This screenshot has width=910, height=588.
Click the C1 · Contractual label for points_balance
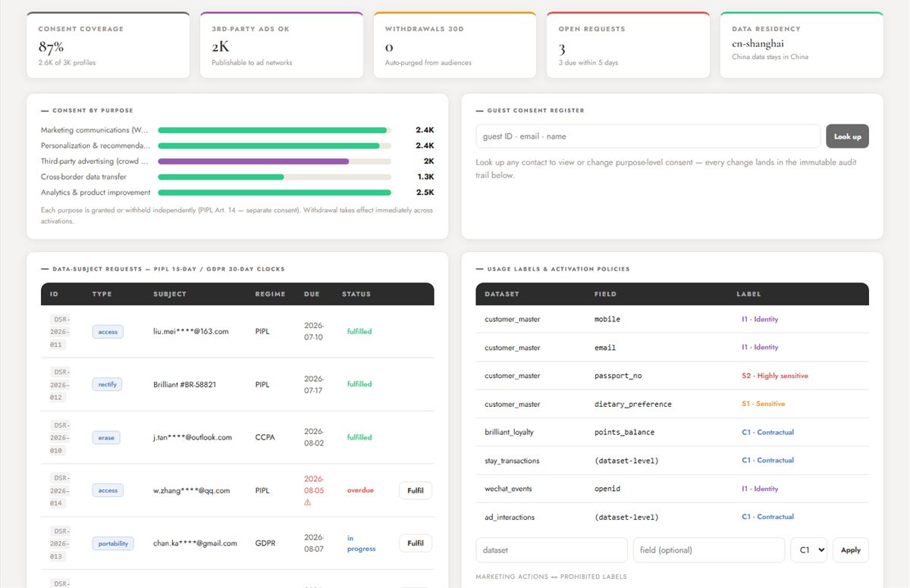coord(767,432)
